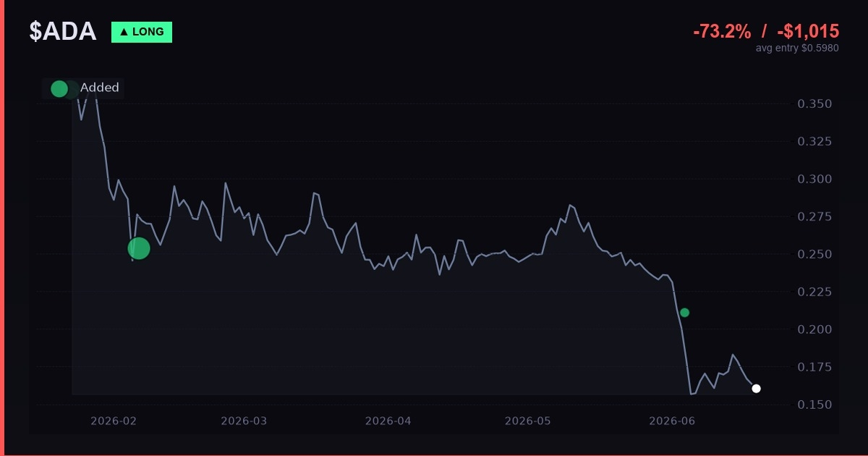Screen dimensions: 868x456
Task: Click the white current-price dot
Action: point(757,389)
